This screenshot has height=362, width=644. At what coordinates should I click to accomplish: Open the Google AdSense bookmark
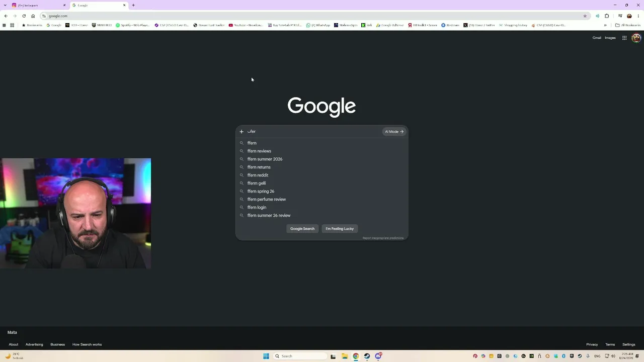coord(390,25)
